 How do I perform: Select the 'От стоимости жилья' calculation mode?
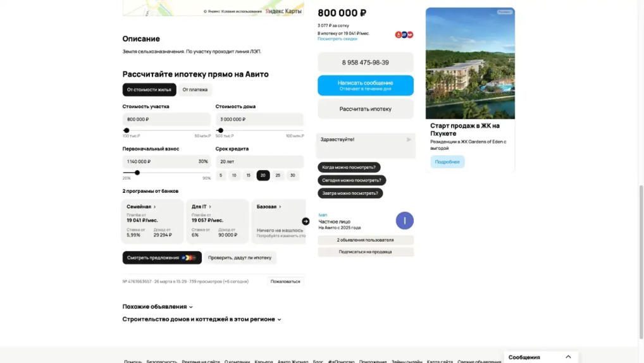(149, 90)
